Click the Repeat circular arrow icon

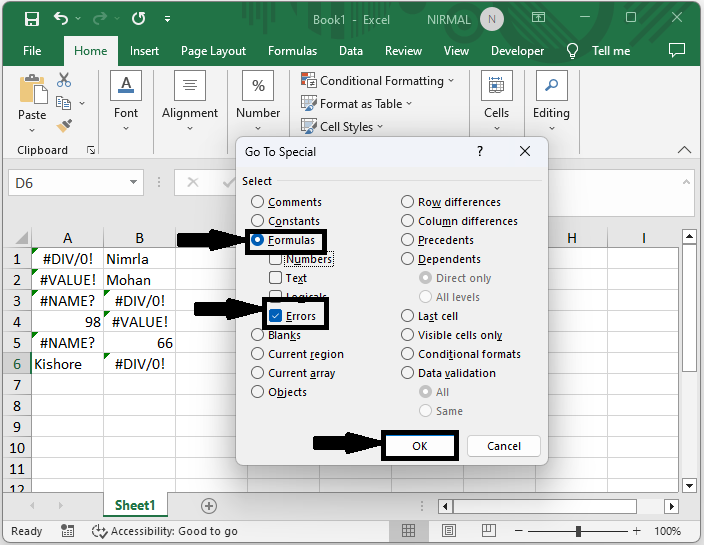(x=139, y=18)
